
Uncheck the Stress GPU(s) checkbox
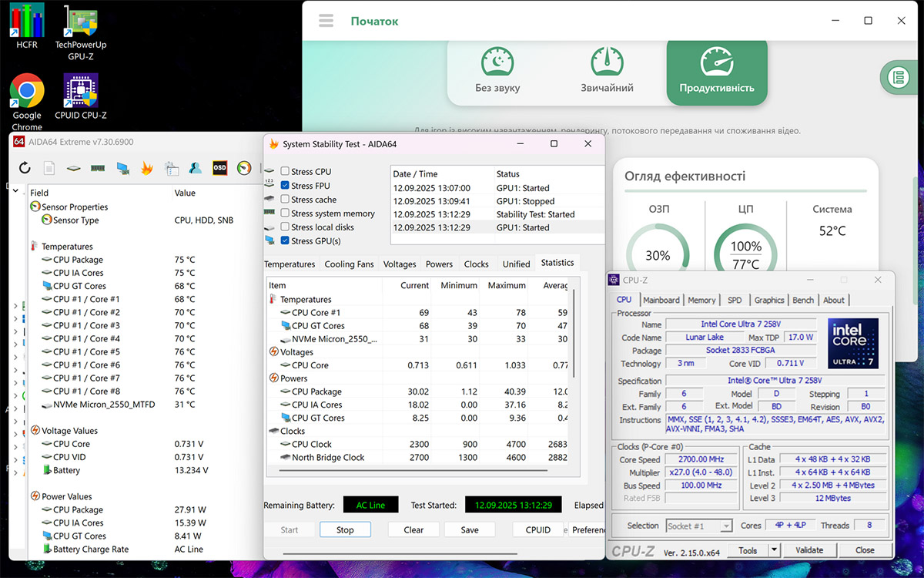(285, 240)
